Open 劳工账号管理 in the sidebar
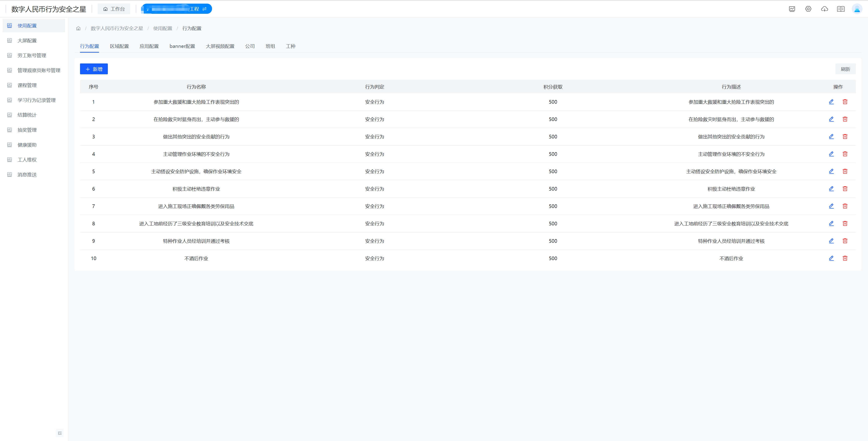 click(x=32, y=56)
